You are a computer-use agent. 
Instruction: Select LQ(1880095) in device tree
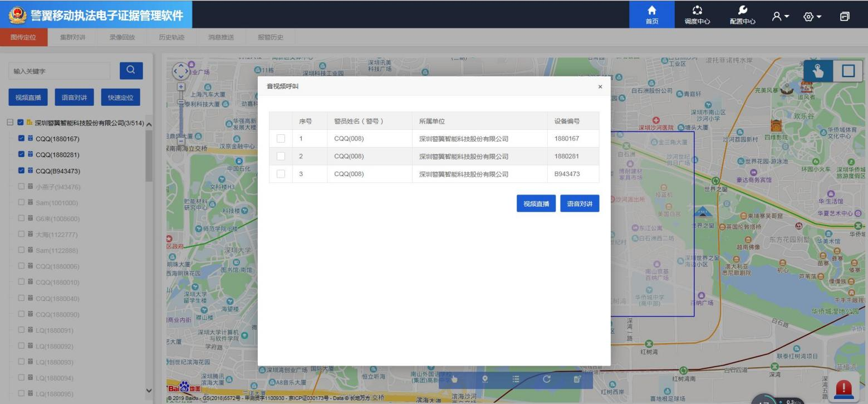tap(55, 395)
